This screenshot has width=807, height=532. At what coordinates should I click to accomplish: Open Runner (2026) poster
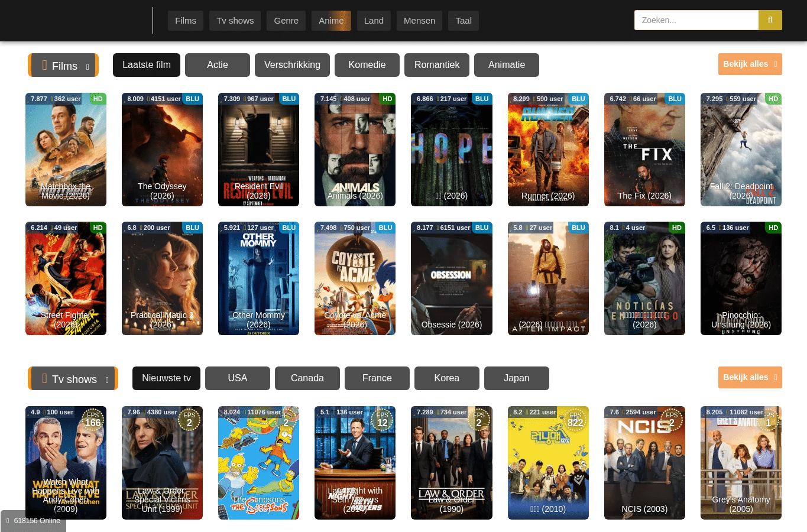pos(548,150)
